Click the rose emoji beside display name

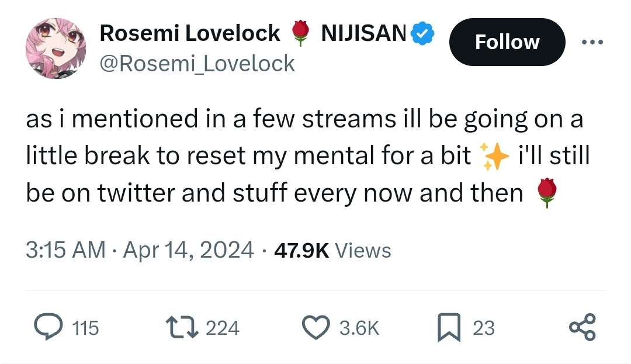coord(300,33)
